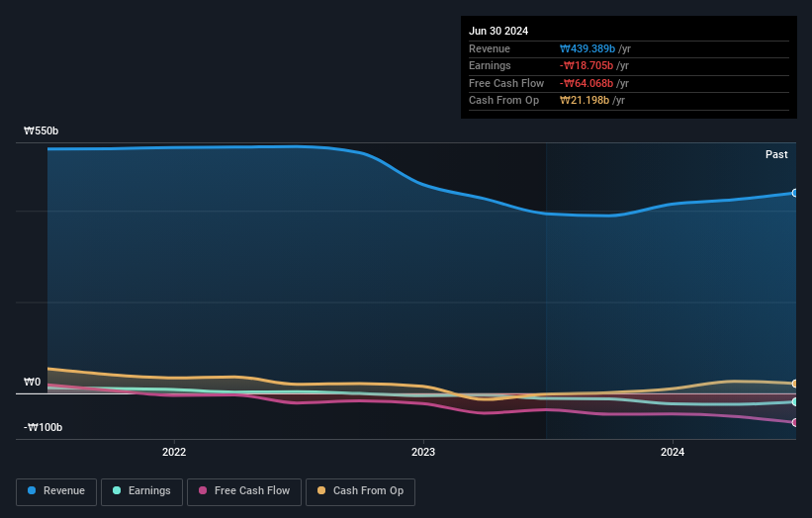The image size is (812, 518).
Task: Click the Free Cash Flow end-point marker
Action: 795,422
